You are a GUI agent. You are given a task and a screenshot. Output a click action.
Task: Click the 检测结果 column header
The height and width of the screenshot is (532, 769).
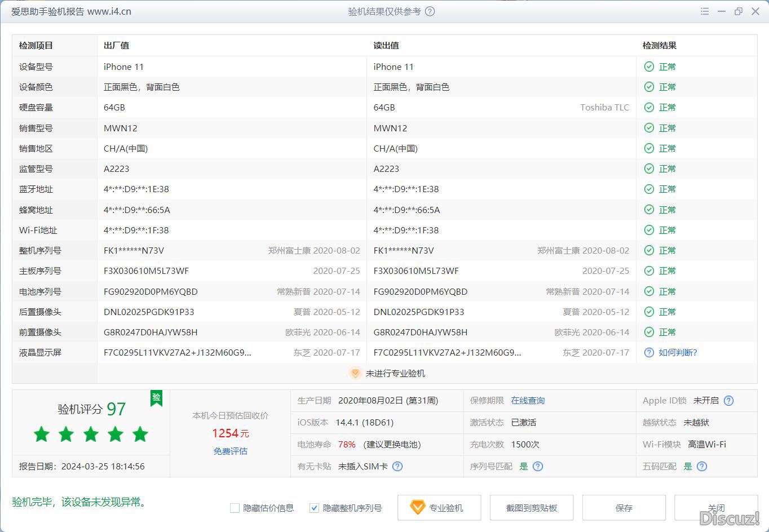660,46
